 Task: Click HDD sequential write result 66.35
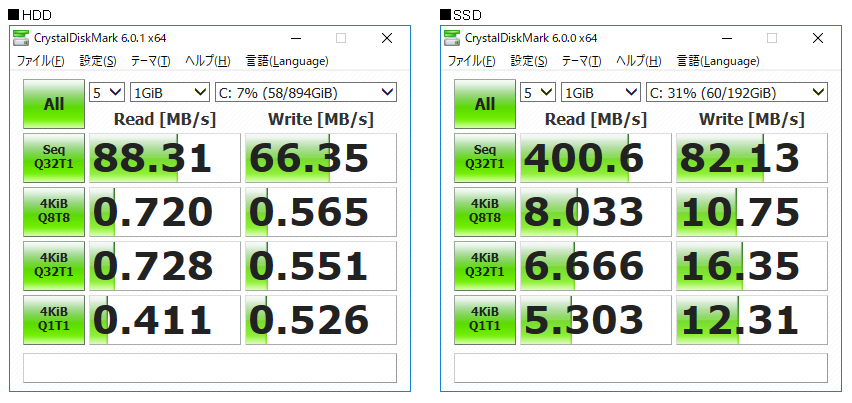point(321,158)
